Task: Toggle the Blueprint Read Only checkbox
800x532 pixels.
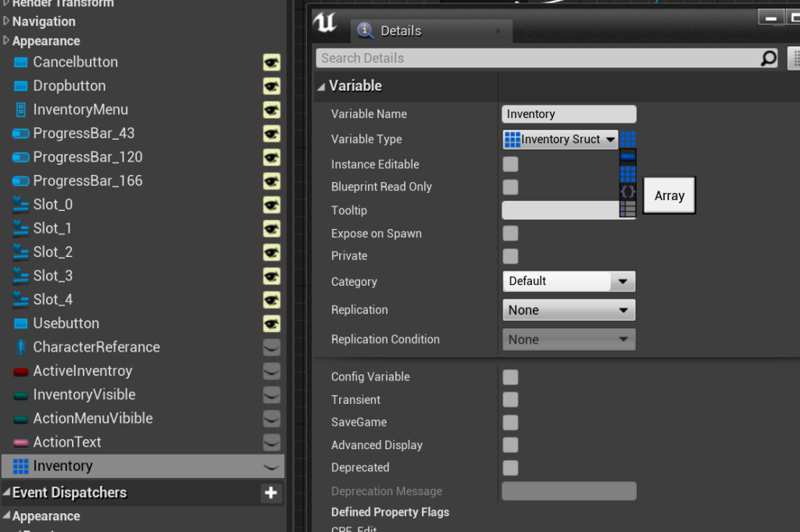Action: [510, 187]
